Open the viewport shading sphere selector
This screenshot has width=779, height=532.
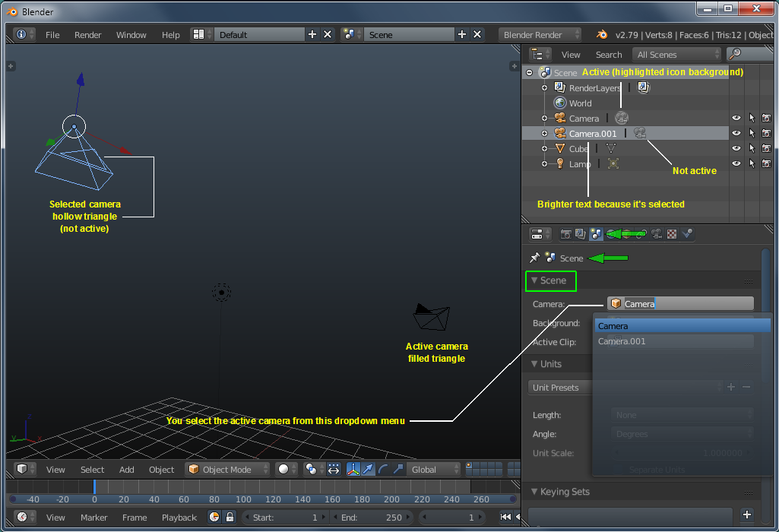pyautogui.click(x=287, y=469)
